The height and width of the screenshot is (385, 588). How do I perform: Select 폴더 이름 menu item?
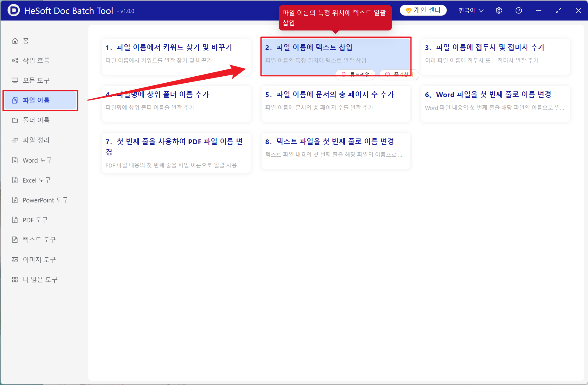(40, 120)
